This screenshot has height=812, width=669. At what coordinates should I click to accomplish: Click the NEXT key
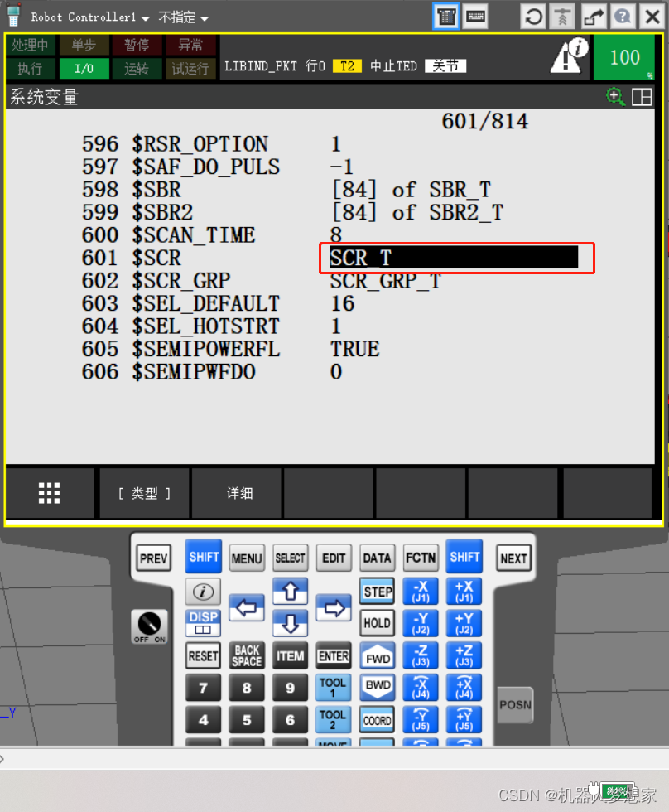tap(514, 558)
